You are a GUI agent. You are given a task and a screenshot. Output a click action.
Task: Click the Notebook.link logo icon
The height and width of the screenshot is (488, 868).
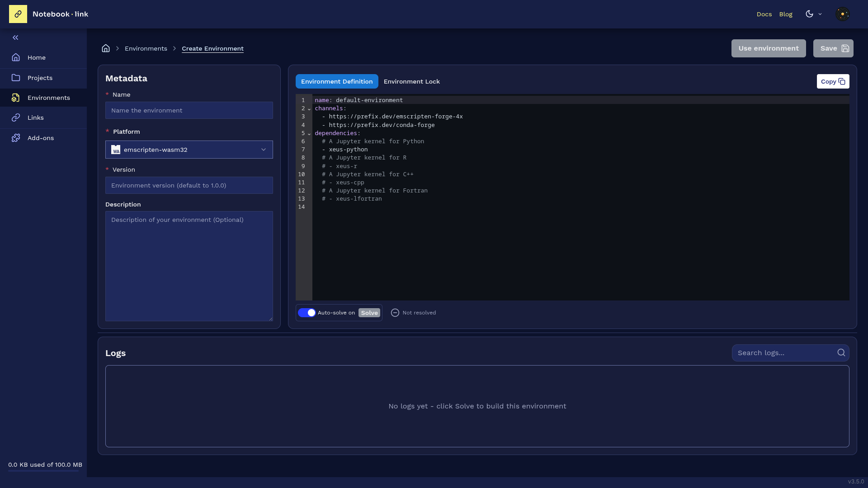pyautogui.click(x=18, y=14)
